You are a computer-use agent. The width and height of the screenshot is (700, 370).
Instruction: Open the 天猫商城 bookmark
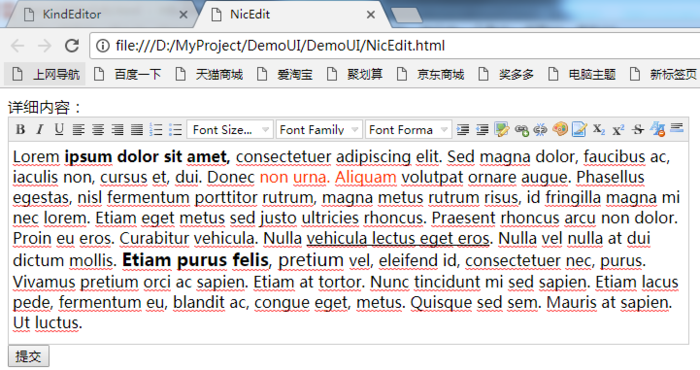tap(209, 74)
